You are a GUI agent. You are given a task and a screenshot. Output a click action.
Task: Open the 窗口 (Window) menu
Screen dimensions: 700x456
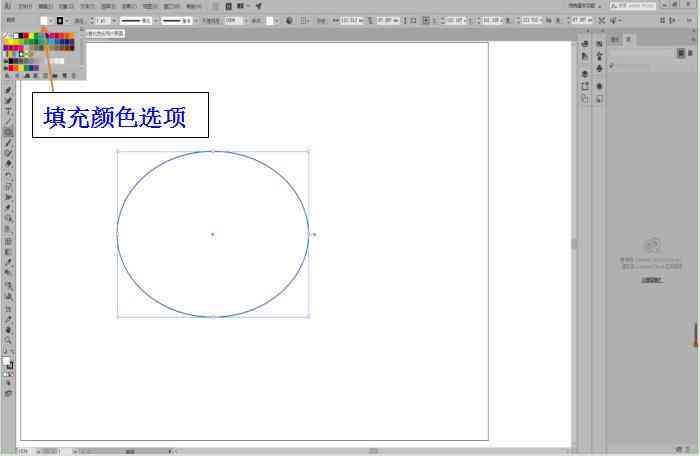tap(171, 6)
